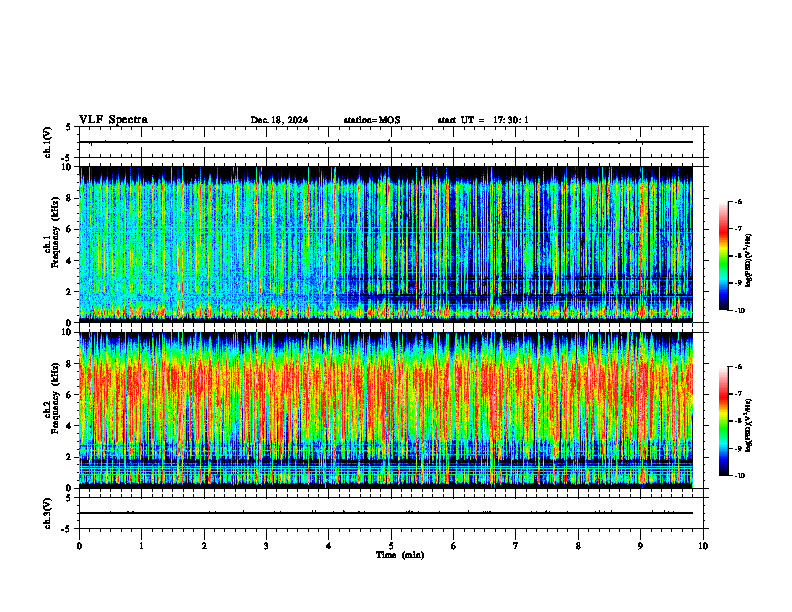Click the ch.3(V) waveform trace at bottom

coord(386,513)
